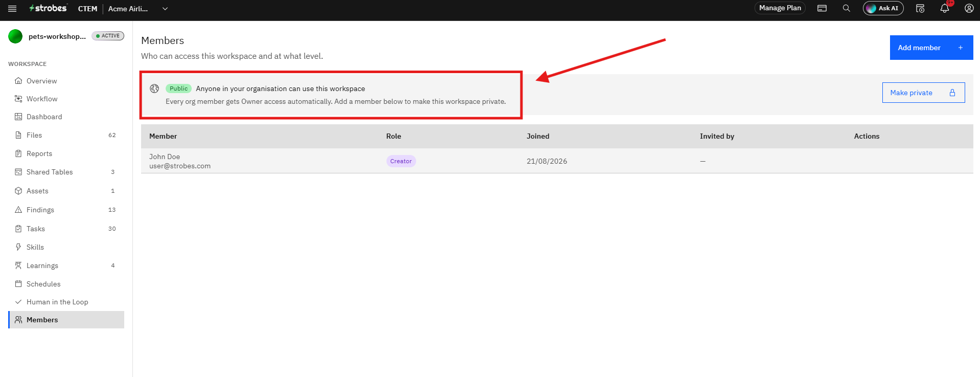Click the joined date 21/08/2026
The height and width of the screenshot is (377, 980).
tap(547, 161)
